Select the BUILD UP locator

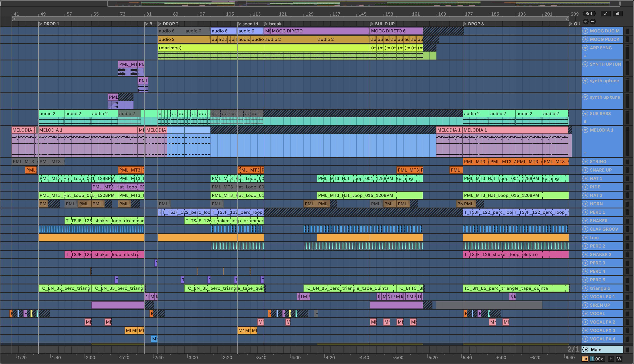[x=384, y=24]
